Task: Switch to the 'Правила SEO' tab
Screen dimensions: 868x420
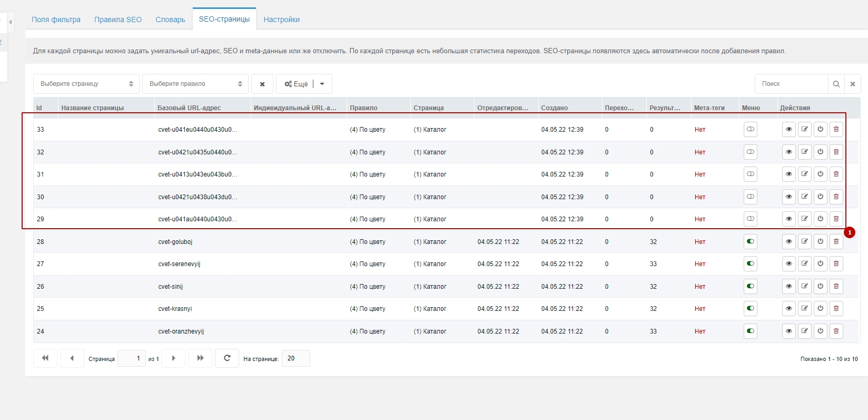Action: (118, 19)
